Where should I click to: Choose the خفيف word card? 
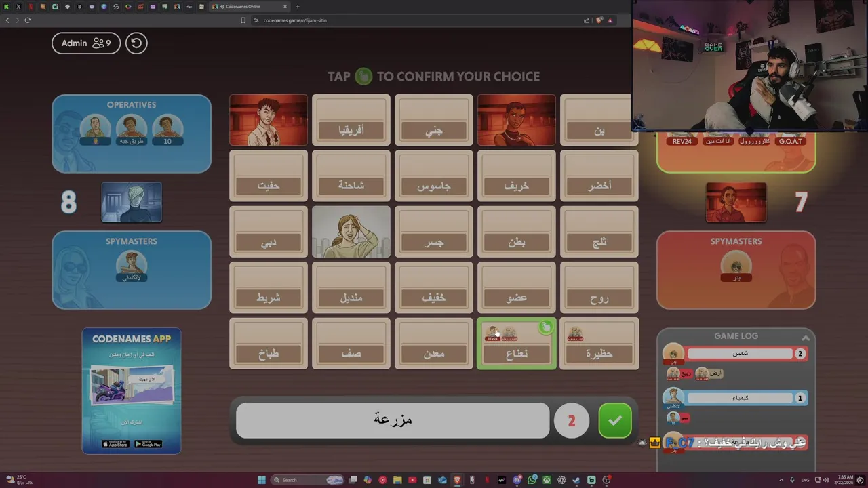click(434, 288)
